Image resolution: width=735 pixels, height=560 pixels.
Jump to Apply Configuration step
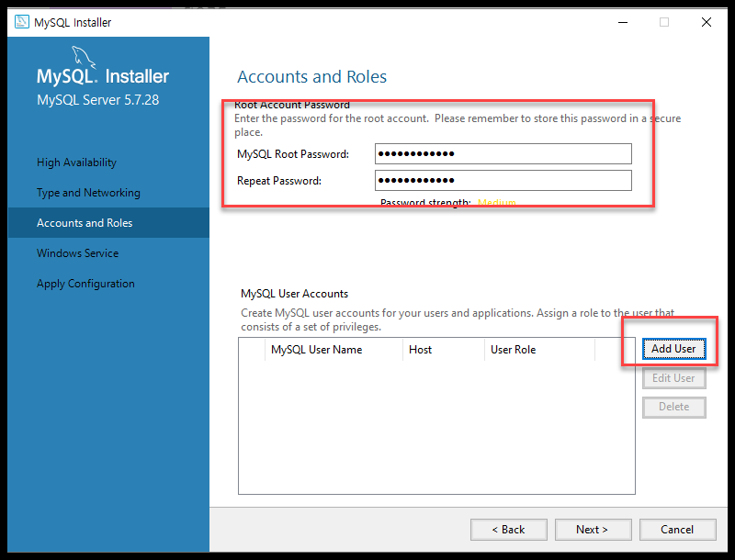click(x=85, y=284)
